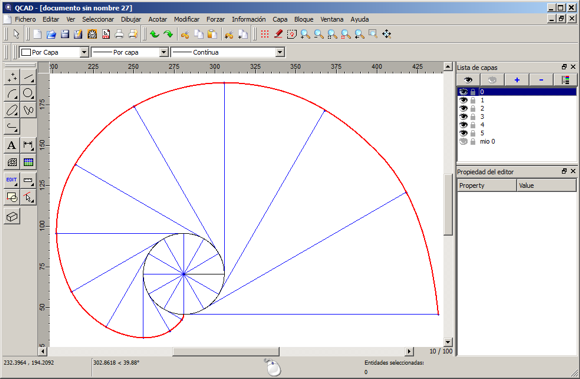This screenshot has width=580, height=379.
Task: Open the Modificar menu
Action: (x=186, y=19)
